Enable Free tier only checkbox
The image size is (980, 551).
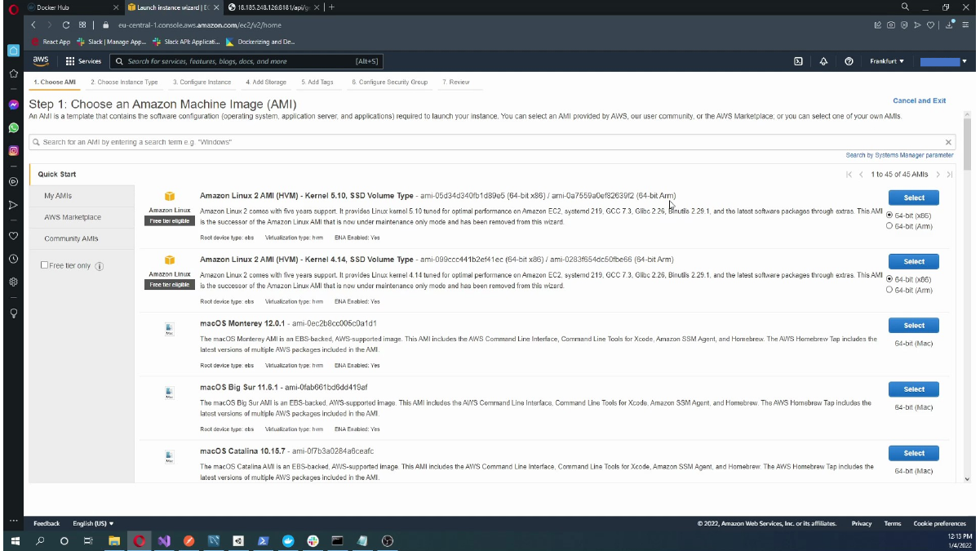pos(45,265)
